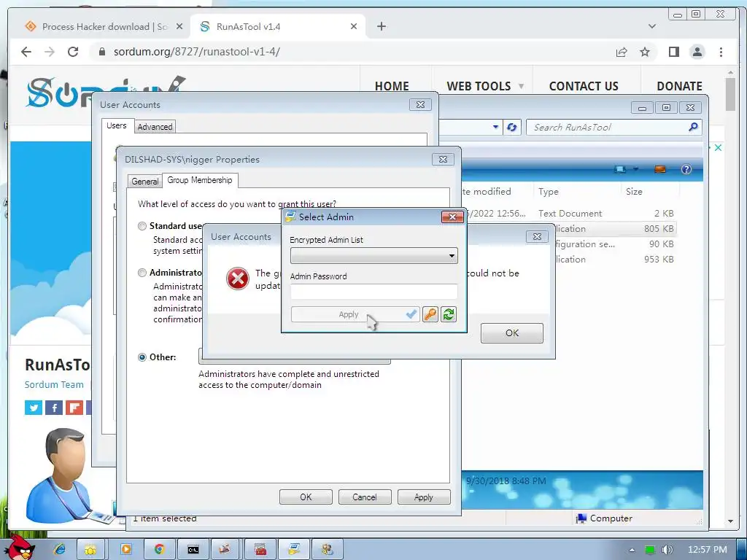Open the Chrome profile avatar icon
The width and height of the screenshot is (747, 560).
click(697, 52)
